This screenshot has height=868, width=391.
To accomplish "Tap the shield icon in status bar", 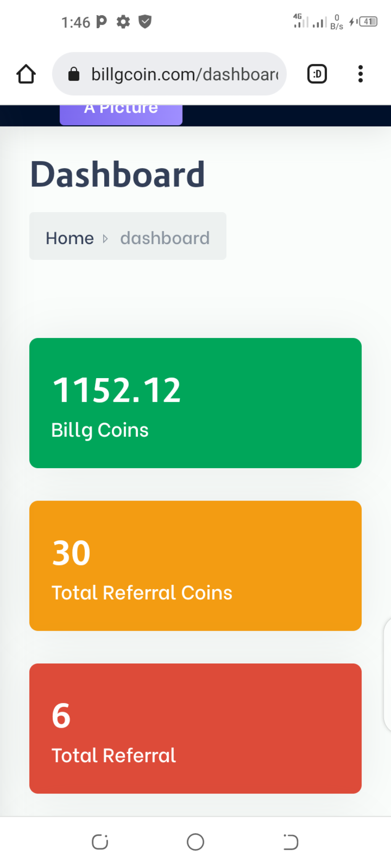I will tap(145, 21).
